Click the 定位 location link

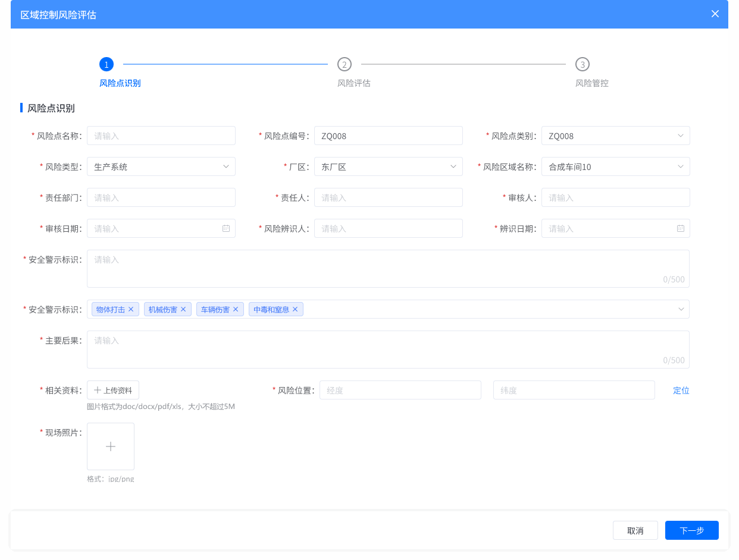click(681, 390)
